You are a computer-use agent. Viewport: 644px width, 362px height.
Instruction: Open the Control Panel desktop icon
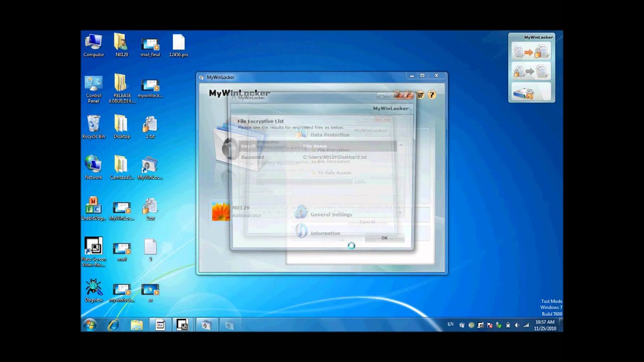pyautogui.click(x=94, y=89)
